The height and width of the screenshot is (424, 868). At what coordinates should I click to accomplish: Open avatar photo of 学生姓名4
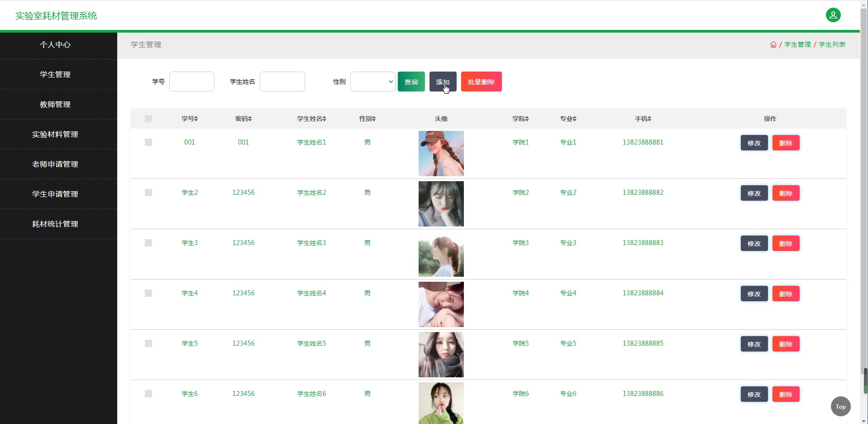[x=441, y=304]
